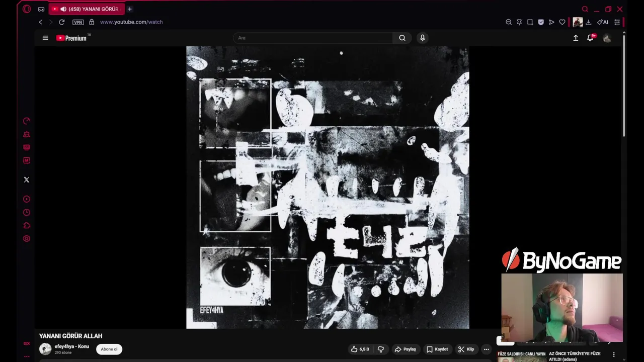Share the video via Paylaş

click(x=405, y=349)
